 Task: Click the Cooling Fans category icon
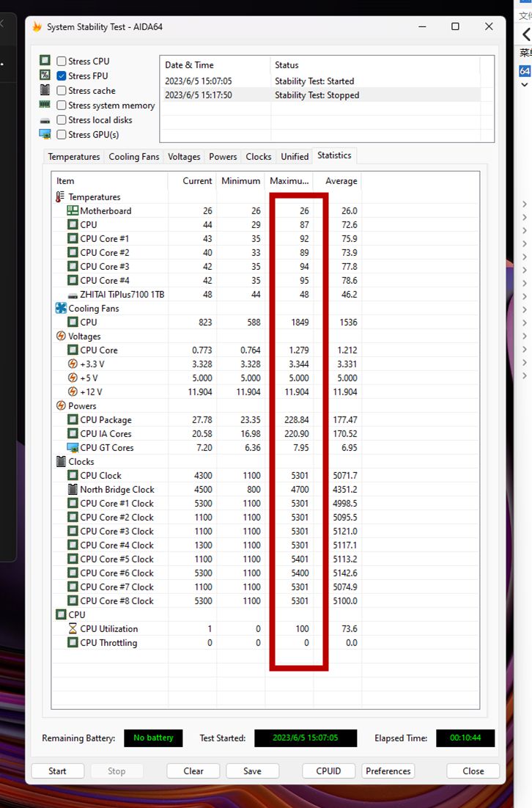pos(61,309)
